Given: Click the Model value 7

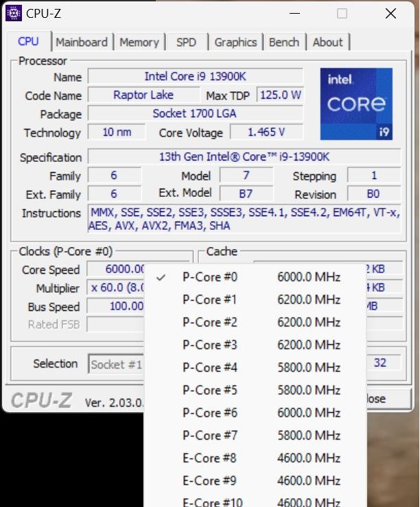Looking at the screenshot, I should click(x=246, y=175).
